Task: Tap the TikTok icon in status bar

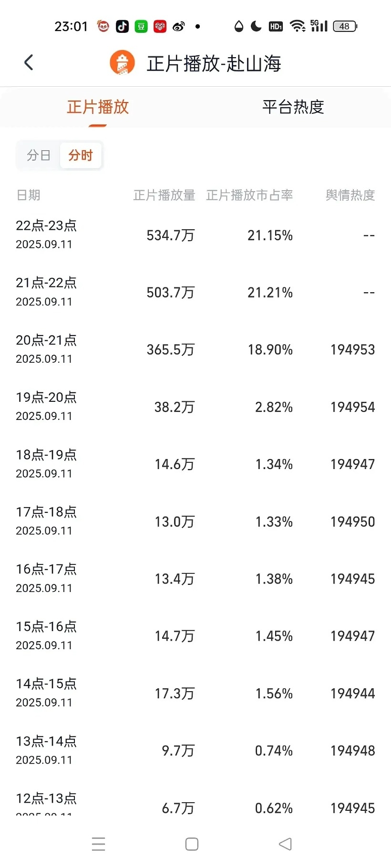Action: pos(122,26)
